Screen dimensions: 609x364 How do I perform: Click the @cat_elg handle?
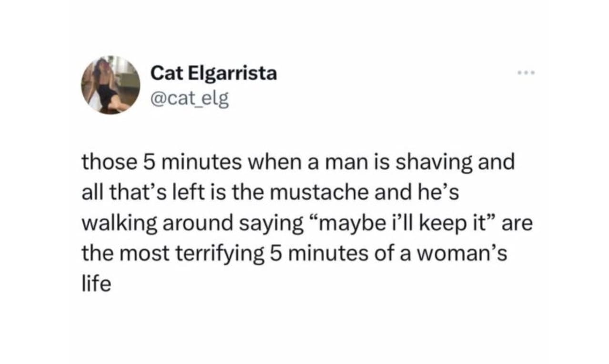pos(190,99)
